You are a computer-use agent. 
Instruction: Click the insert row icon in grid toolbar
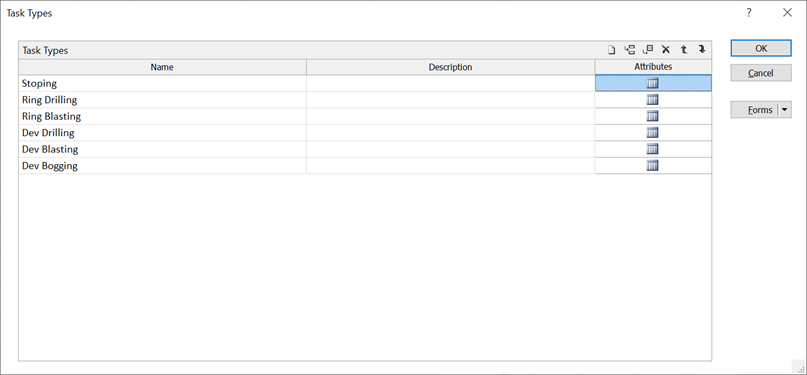pos(629,50)
